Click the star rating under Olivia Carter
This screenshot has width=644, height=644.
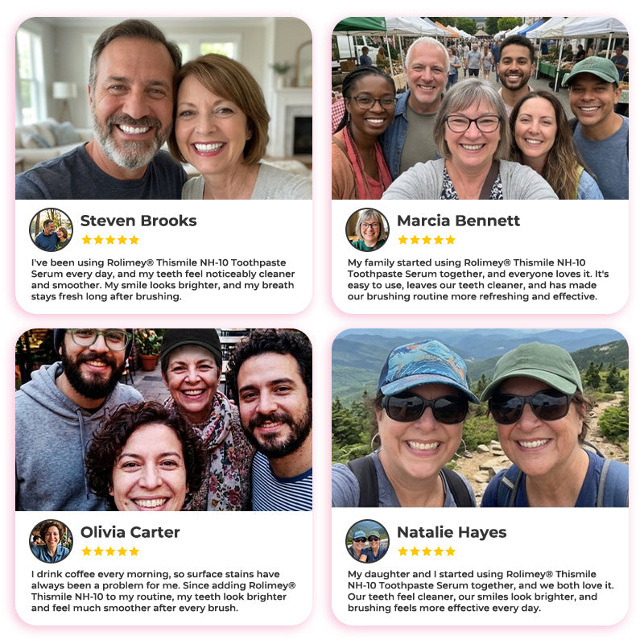pyautogui.click(x=110, y=551)
